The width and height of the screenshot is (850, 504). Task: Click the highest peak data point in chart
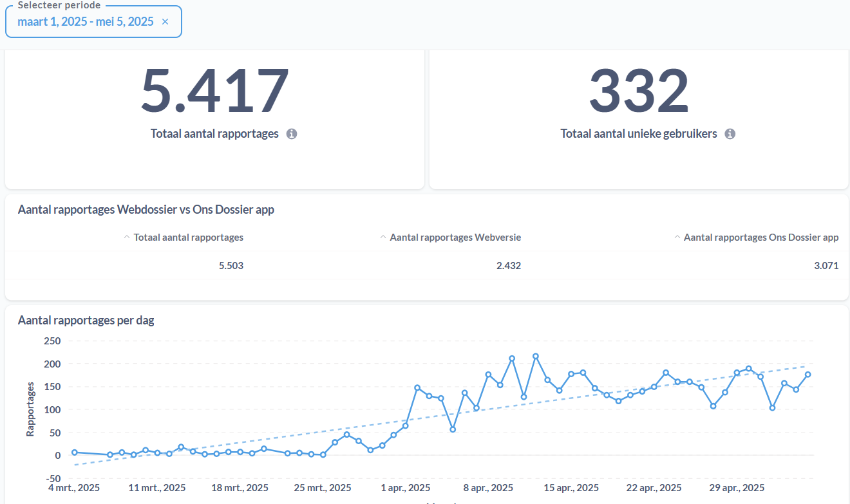coord(536,356)
